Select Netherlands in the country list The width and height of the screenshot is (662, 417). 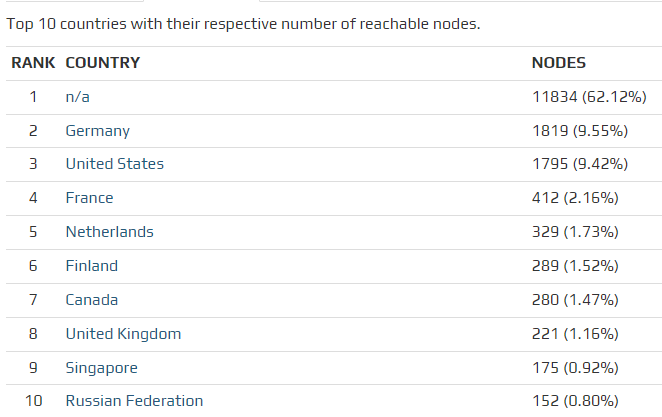(110, 232)
